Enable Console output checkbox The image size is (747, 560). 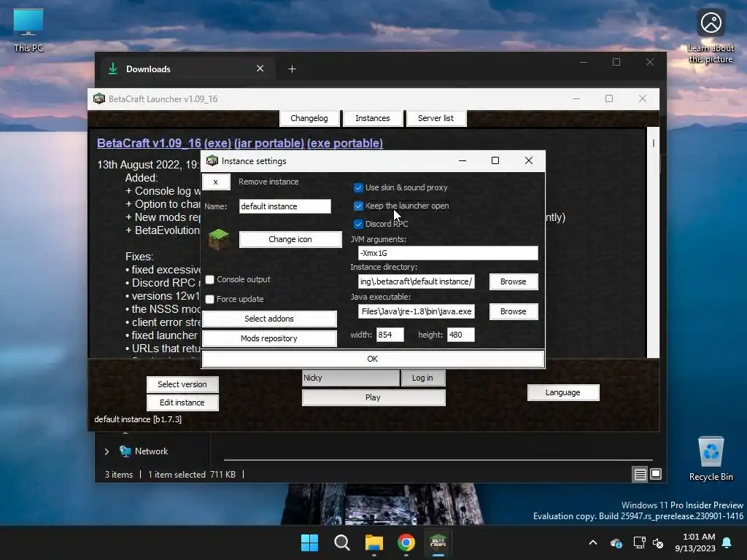click(x=209, y=279)
